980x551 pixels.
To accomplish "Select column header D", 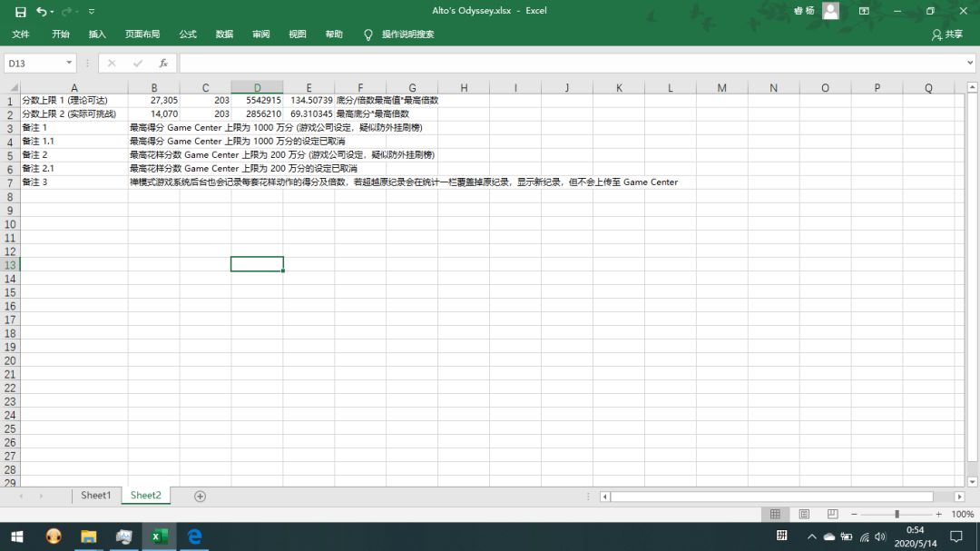I will 257,87.
